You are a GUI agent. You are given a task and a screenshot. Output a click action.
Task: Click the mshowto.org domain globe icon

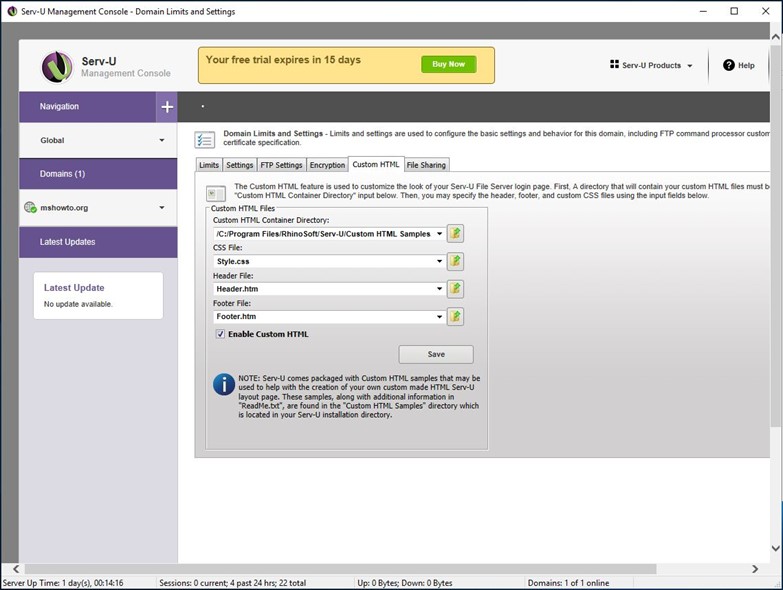(x=30, y=207)
